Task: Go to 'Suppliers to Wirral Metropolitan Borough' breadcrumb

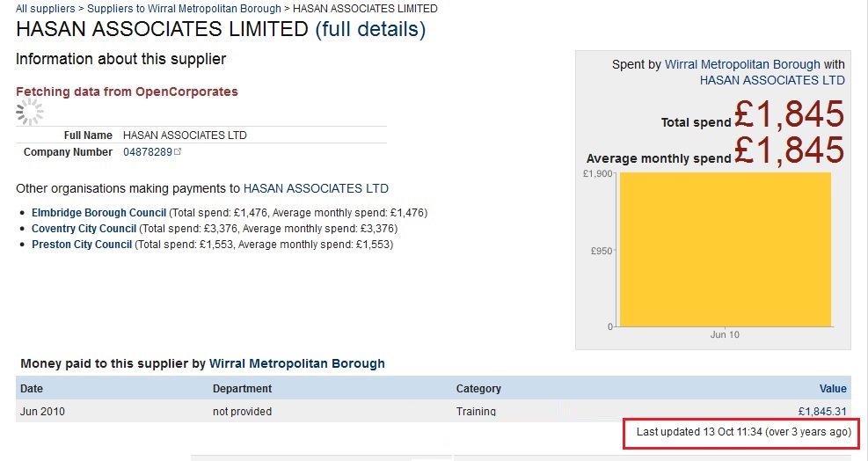Action: [x=185, y=9]
